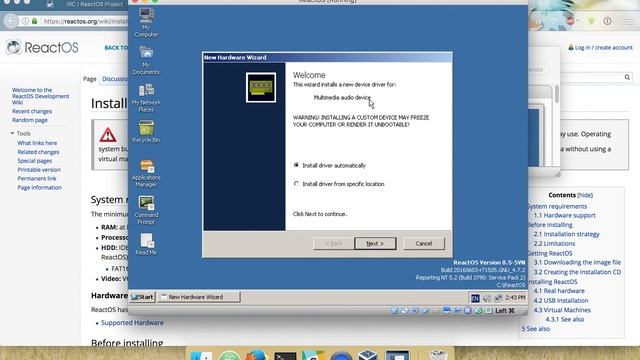The height and width of the screenshot is (360, 640).
Task: Open the Special pages tool link
Action: 34,161
